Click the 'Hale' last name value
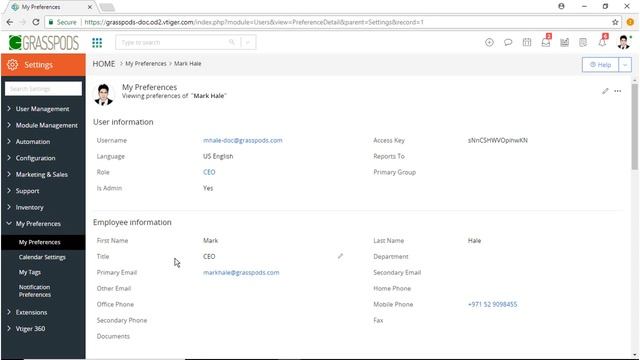The image size is (640, 360). (474, 240)
